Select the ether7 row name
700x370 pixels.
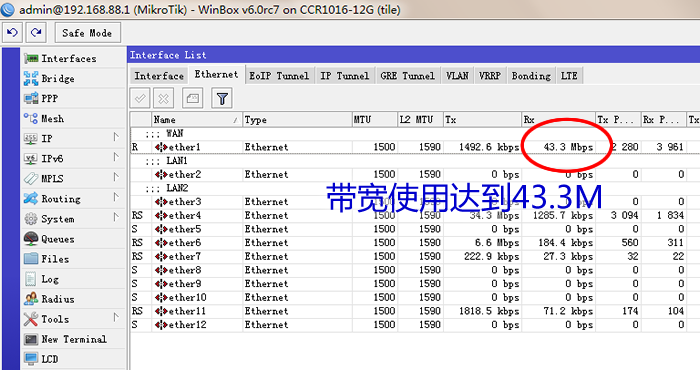coord(185,257)
